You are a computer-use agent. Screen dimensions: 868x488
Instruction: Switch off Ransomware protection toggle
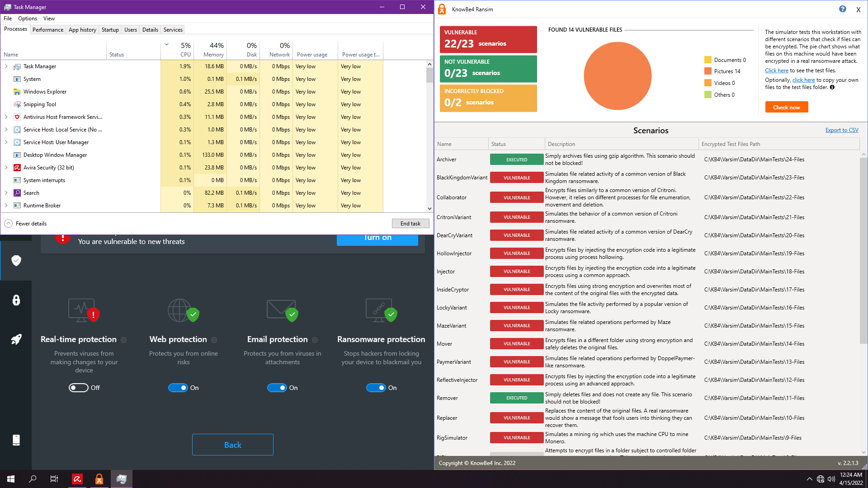click(x=376, y=388)
